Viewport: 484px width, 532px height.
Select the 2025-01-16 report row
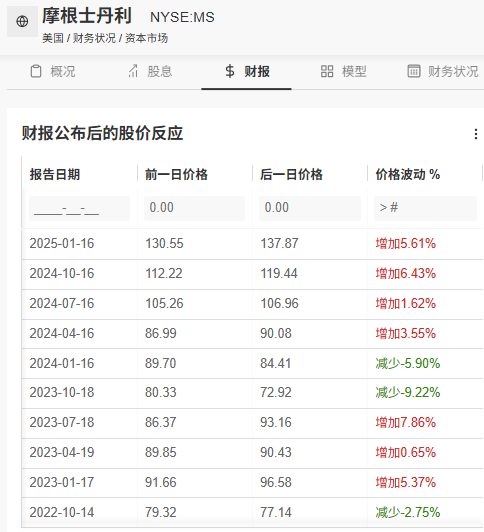tap(252, 244)
